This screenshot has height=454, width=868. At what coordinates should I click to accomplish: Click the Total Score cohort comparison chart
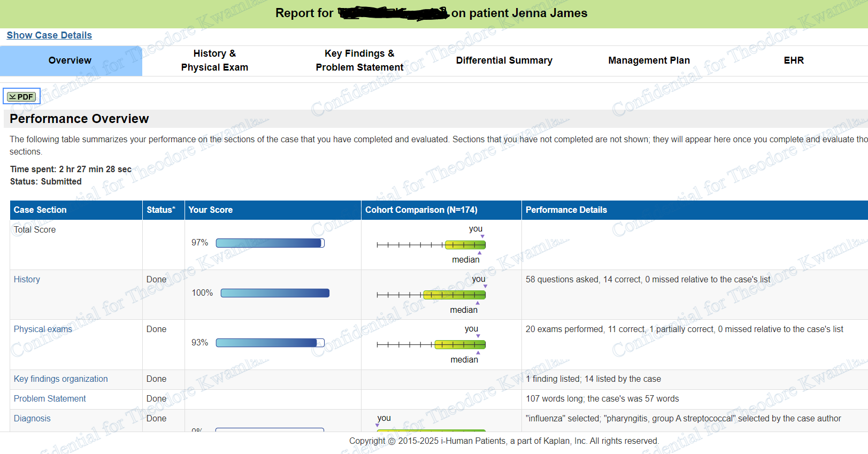[x=431, y=245]
